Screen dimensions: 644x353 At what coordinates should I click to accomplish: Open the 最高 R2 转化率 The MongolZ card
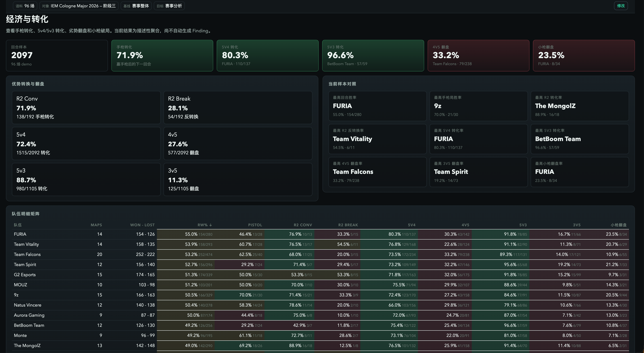coord(580,106)
